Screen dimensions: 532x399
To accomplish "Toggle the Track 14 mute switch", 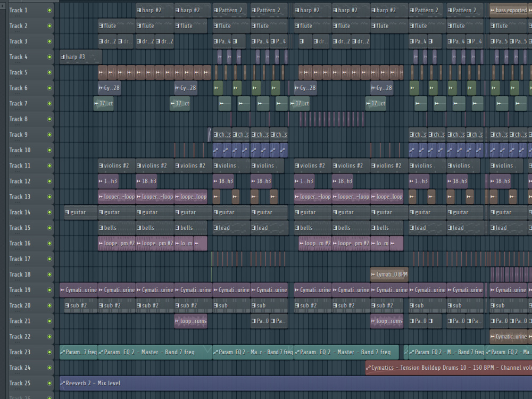I will (49, 212).
